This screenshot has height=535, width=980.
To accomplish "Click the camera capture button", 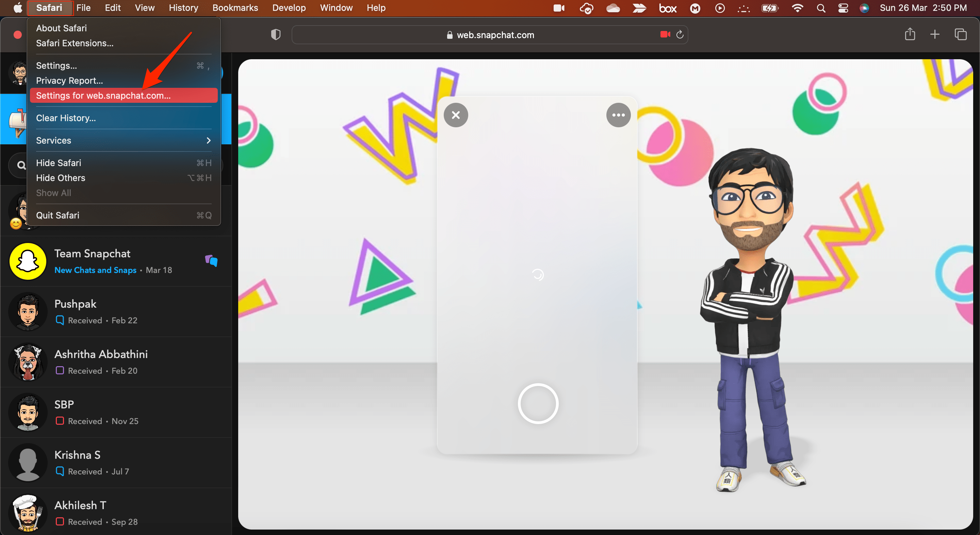I will point(538,403).
